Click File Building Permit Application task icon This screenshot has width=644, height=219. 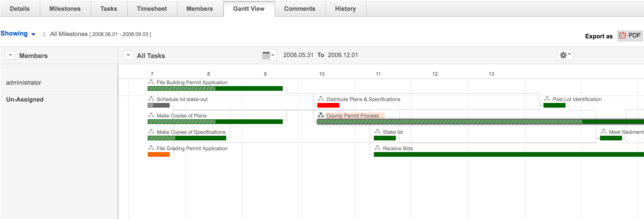(x=151, y=82)
